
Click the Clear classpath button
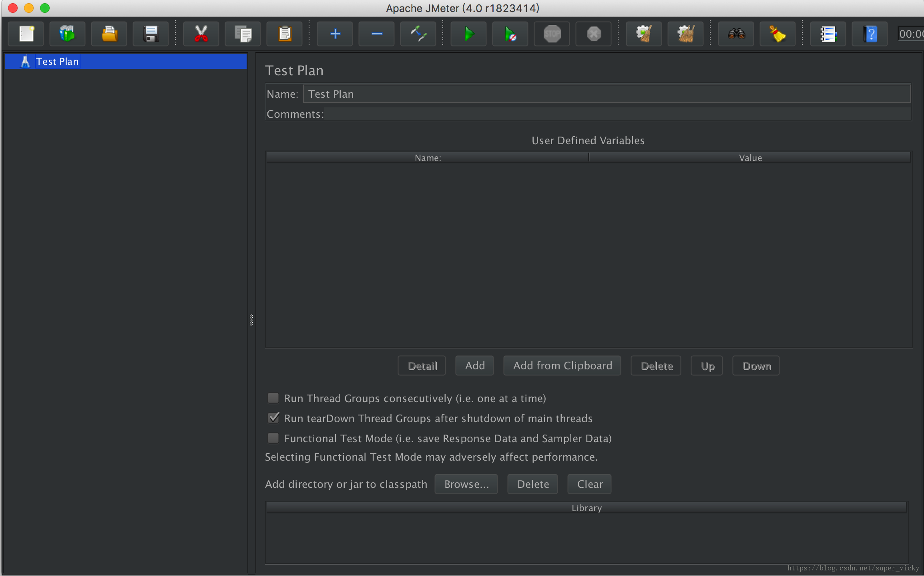pos(590,484)
